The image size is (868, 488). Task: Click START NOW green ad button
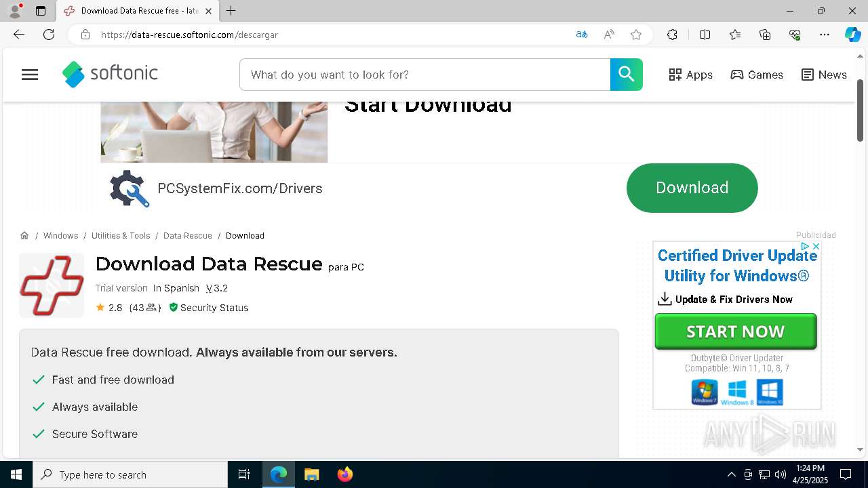coord(736,331)
